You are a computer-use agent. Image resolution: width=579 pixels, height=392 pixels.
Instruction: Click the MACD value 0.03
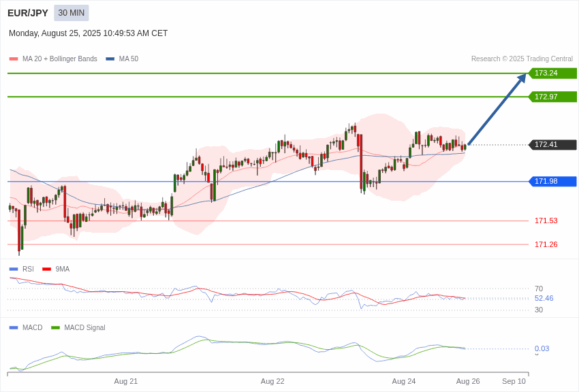[542, 348]
